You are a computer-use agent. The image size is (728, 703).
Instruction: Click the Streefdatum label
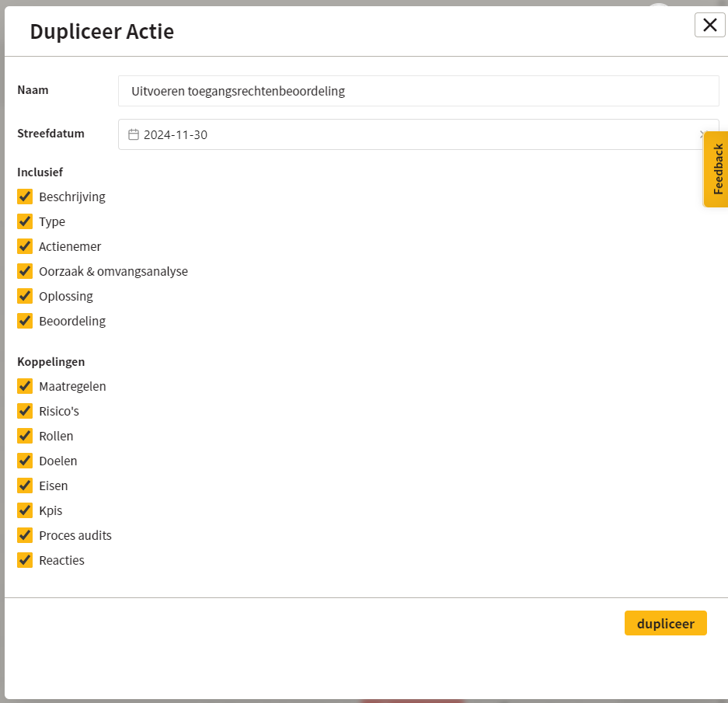pos(51,134)
